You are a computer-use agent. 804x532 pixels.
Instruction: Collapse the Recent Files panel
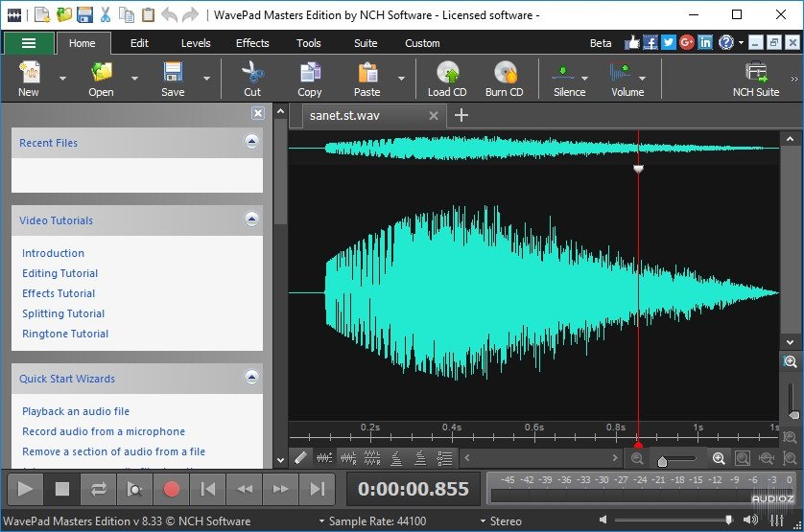click(251, 142)
